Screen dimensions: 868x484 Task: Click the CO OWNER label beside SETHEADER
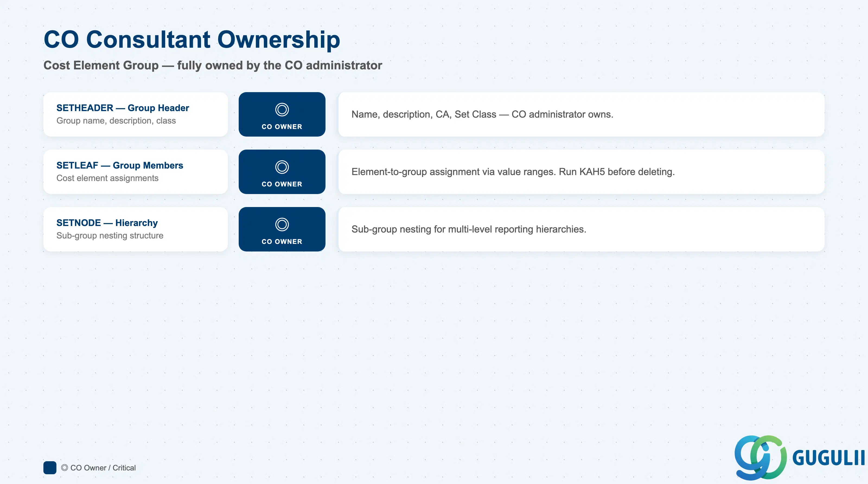(282, 127)
